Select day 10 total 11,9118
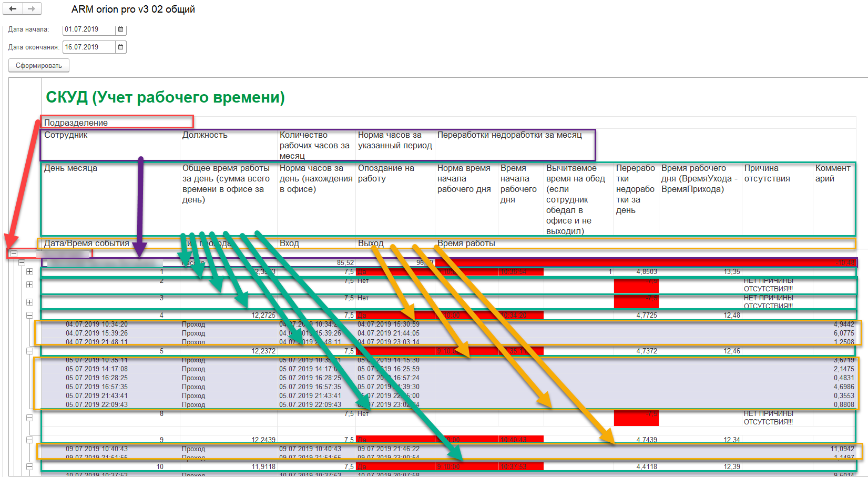 pos(263,466)
